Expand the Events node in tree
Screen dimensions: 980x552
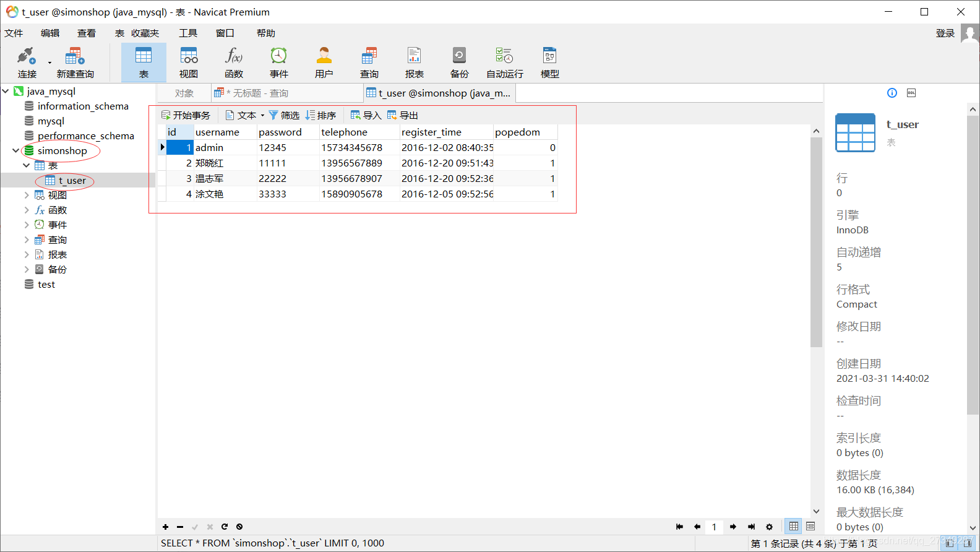pos(26,225)
